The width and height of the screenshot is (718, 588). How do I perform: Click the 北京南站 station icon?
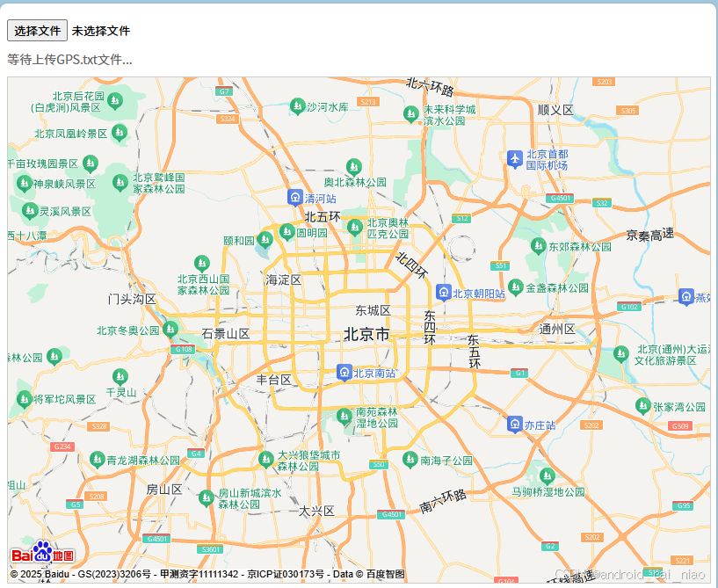[344, 373]
